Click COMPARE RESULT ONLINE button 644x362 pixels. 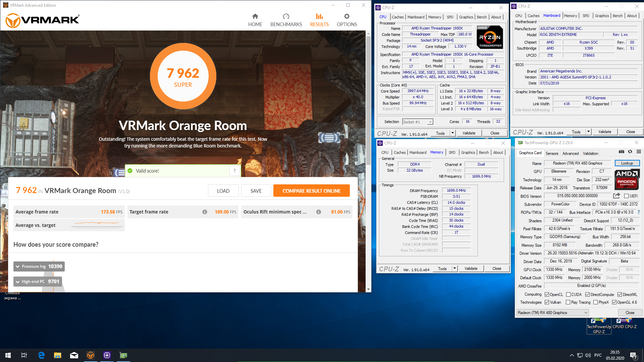(312, 191)
